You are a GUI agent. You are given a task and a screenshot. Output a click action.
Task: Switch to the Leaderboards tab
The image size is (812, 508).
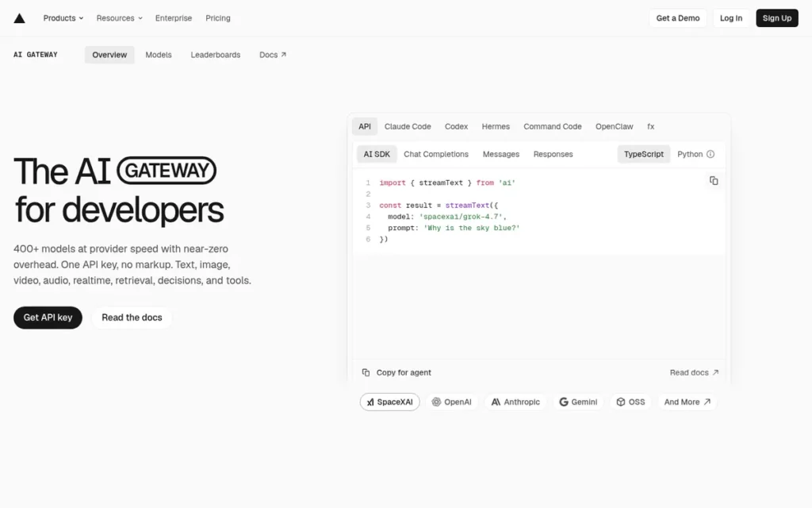216,55
